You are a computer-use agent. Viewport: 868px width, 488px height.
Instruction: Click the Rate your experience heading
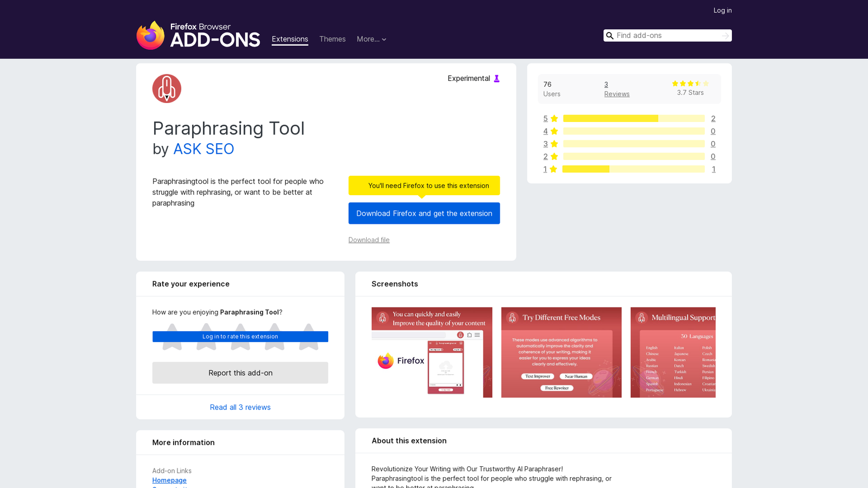point(191,284)
